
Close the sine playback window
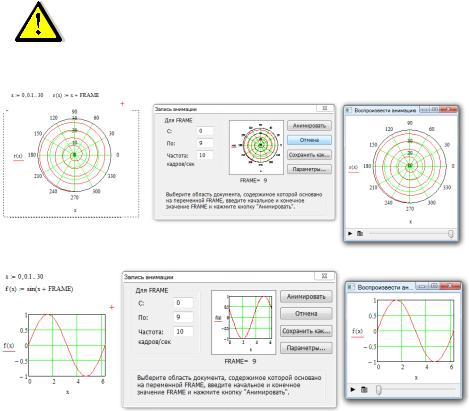coord(450,286)
